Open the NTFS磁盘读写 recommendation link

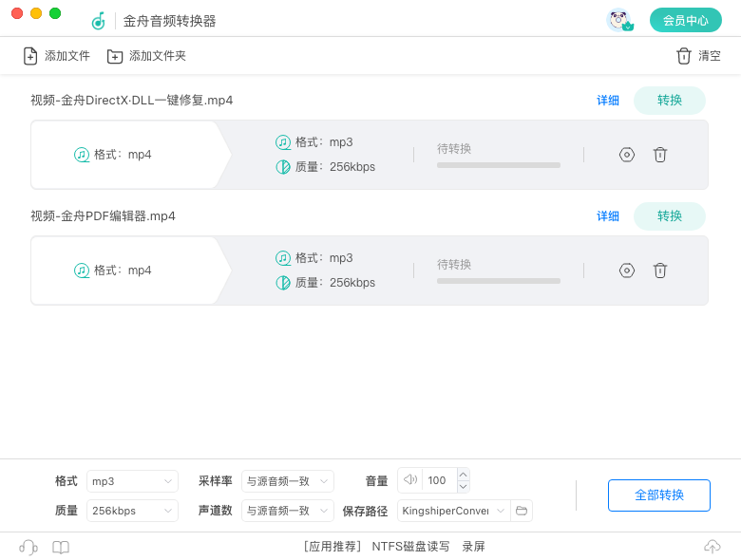coord(410,547)
